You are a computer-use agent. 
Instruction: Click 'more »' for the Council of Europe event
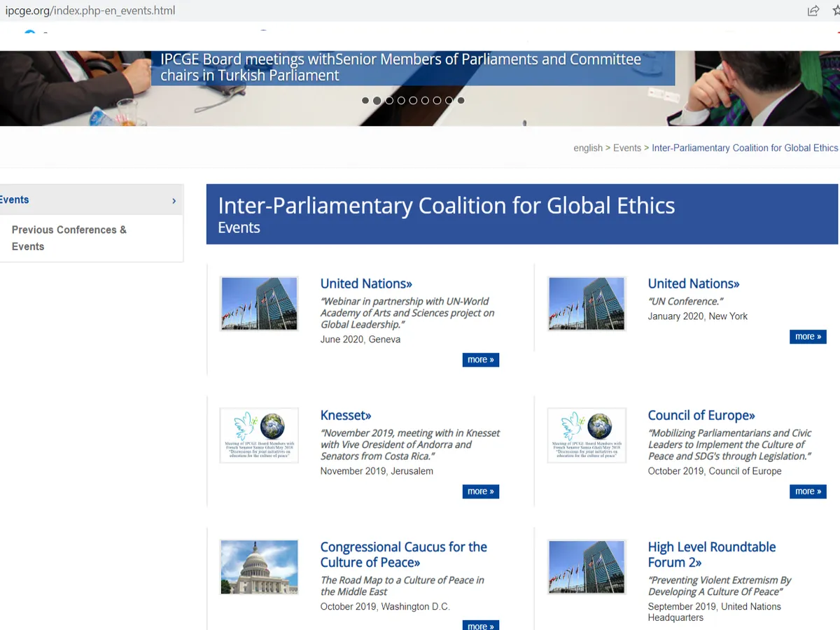point(808,491)
